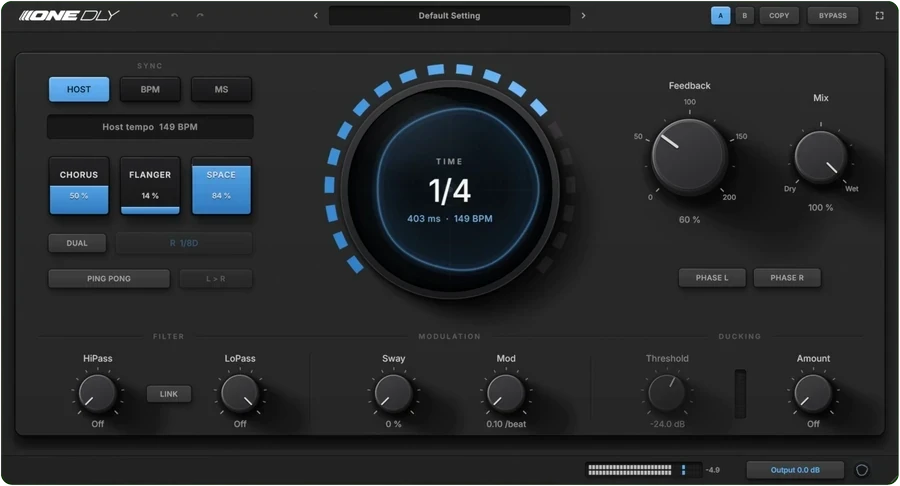Click the redo arrow icon

click(x=200, y=15)
